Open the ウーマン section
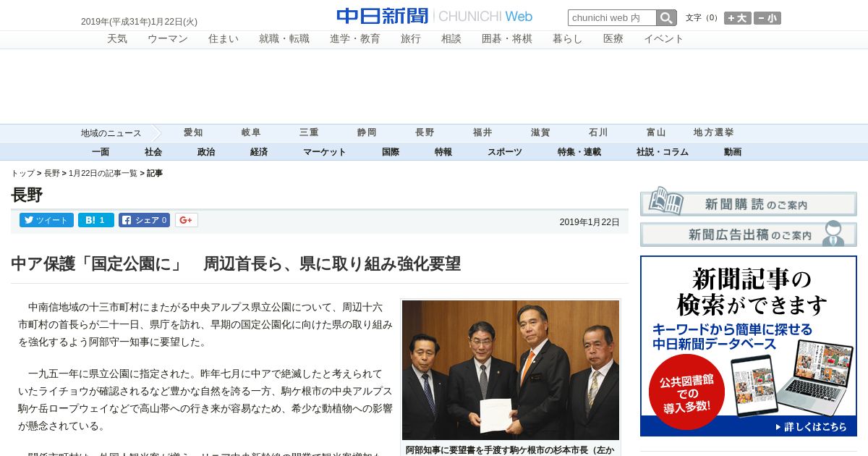 [168, 39]
